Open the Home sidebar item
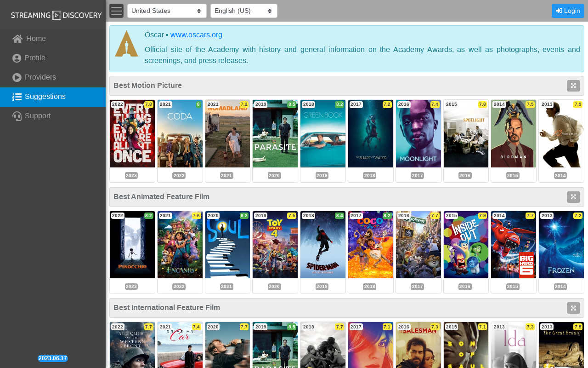Viewport: 588px width, 368px height. [53, 39]
